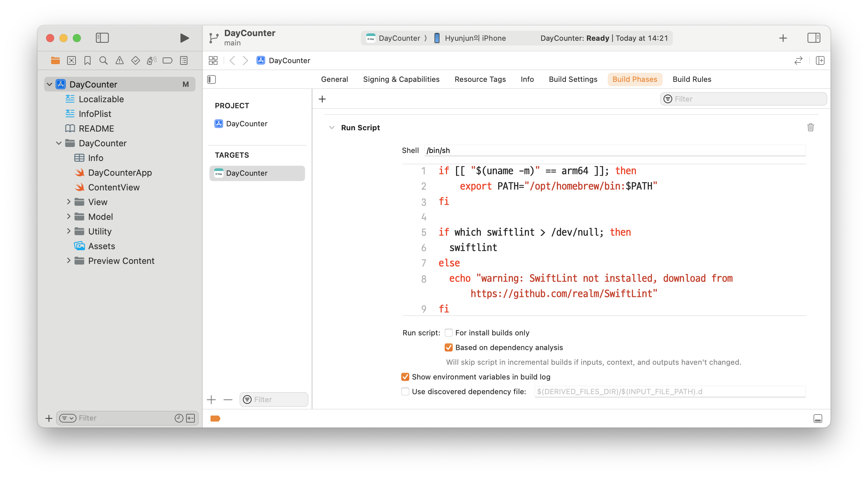Screen dimensions: 868x477
Task: Enable For install builds only checkbox
Action: (448, 333)
